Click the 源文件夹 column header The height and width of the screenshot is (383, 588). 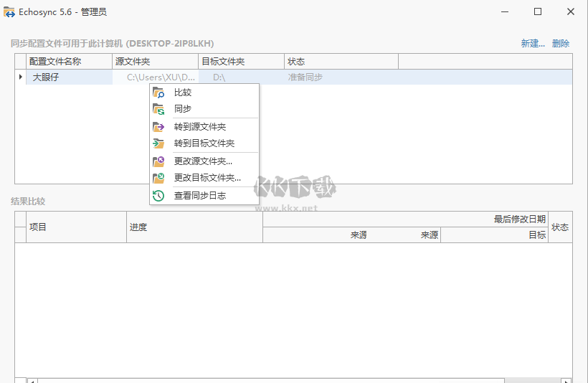[x=156, y=62]
